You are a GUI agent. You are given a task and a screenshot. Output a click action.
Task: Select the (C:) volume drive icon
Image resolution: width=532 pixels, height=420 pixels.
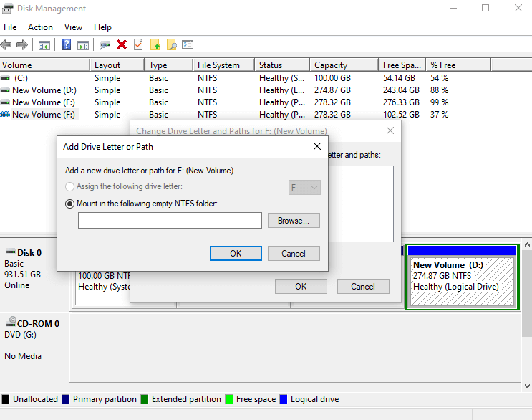[x=5, y=78]
